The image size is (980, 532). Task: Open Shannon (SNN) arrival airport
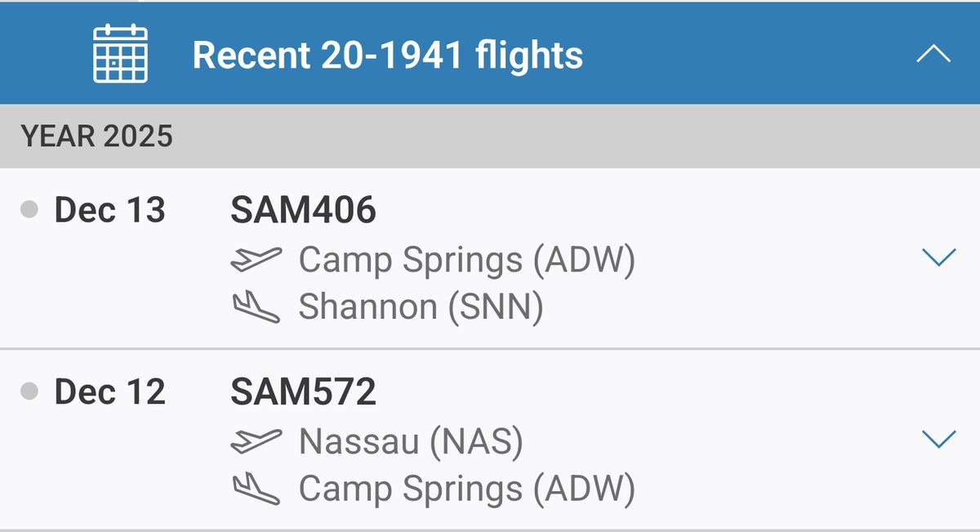coord(421,307)
